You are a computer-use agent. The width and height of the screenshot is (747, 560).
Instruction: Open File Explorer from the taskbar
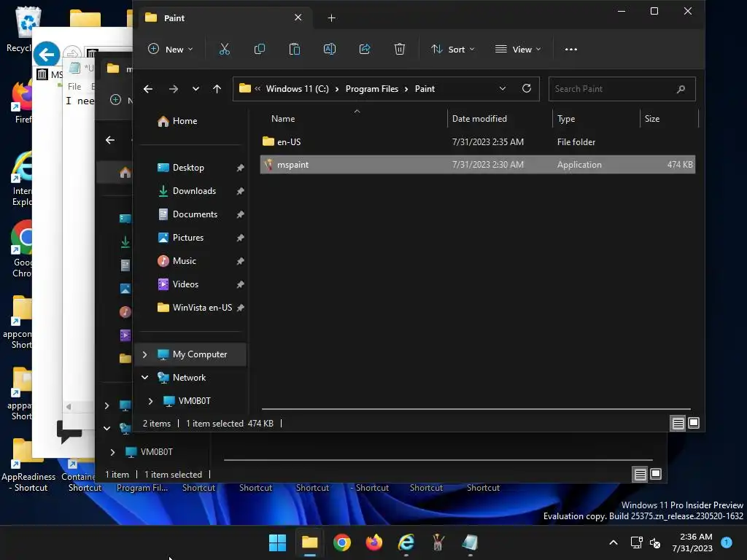coord(309,542)
